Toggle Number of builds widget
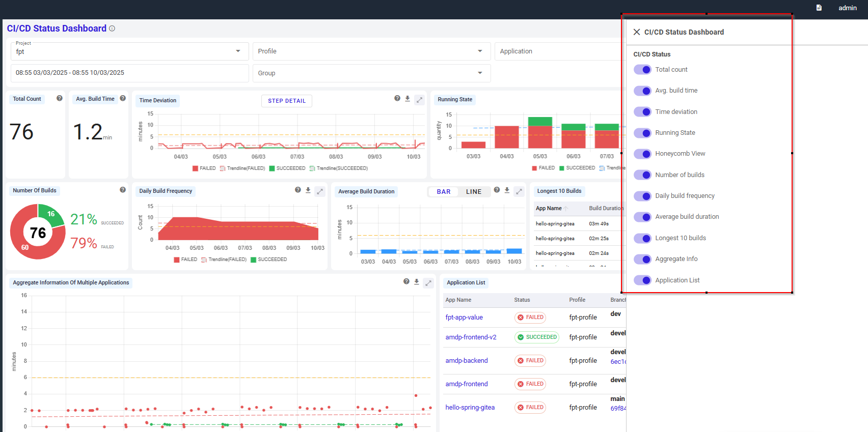 click(643, 175)
